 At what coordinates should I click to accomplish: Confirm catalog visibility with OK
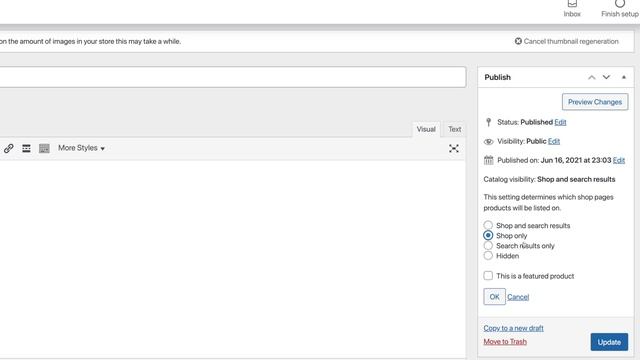[494, 297]
